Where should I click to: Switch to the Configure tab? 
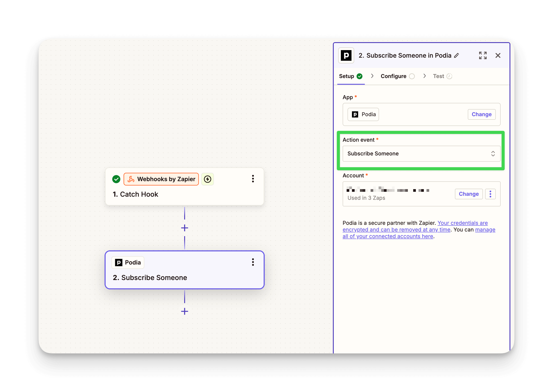coord(393,76)
